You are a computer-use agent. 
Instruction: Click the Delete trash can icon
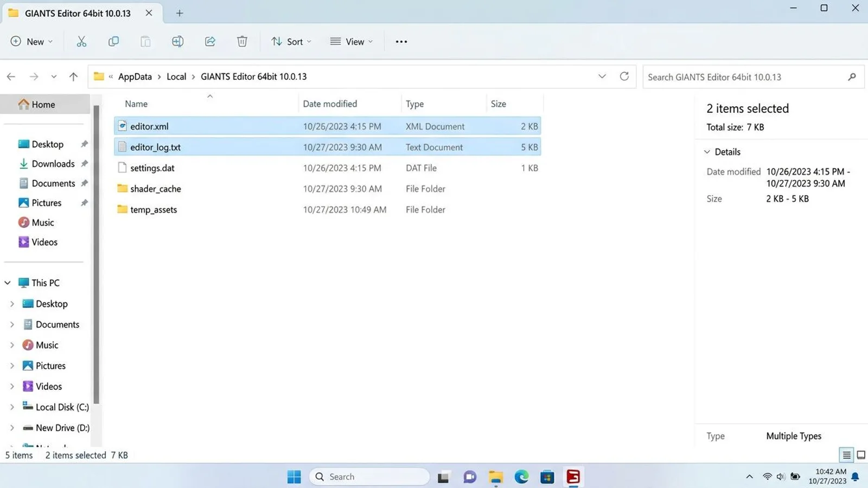pos(242,42)
